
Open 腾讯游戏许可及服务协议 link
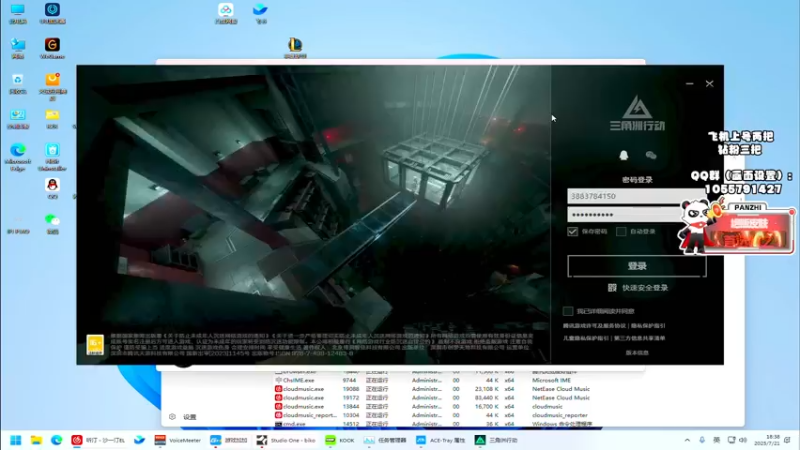tap(594, 326)
